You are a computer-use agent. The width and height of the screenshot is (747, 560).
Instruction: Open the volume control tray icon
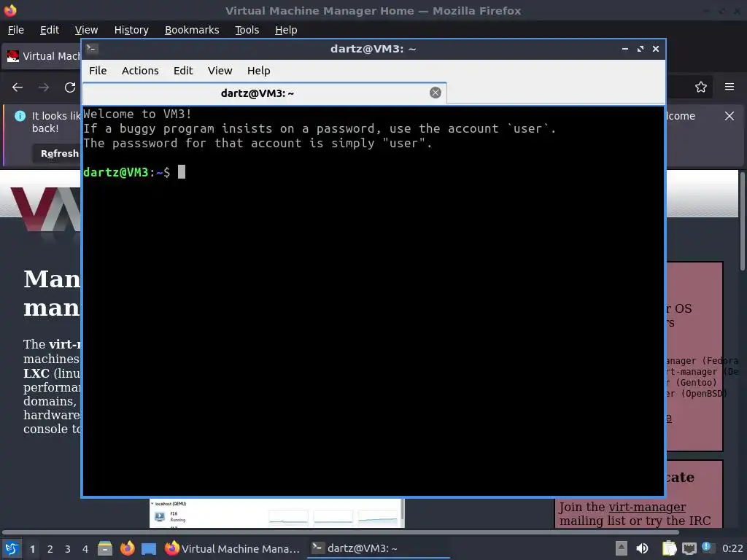(642, 548)
